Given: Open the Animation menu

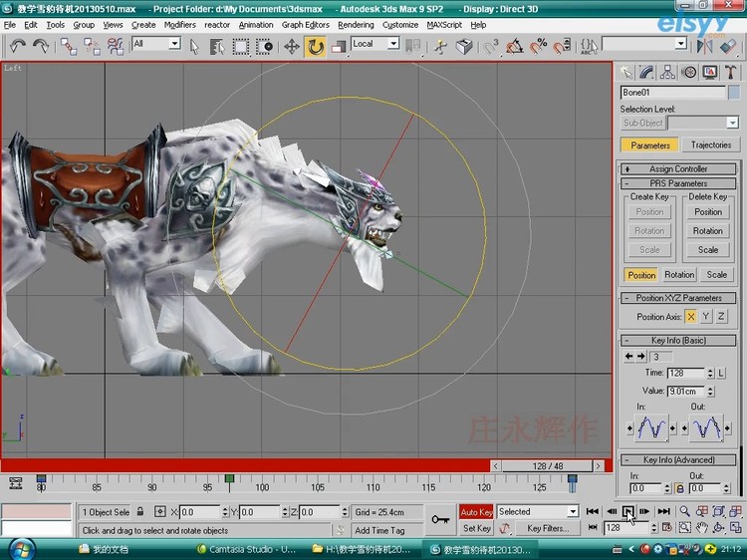Looking at the screenshot, I should [256, 25].
